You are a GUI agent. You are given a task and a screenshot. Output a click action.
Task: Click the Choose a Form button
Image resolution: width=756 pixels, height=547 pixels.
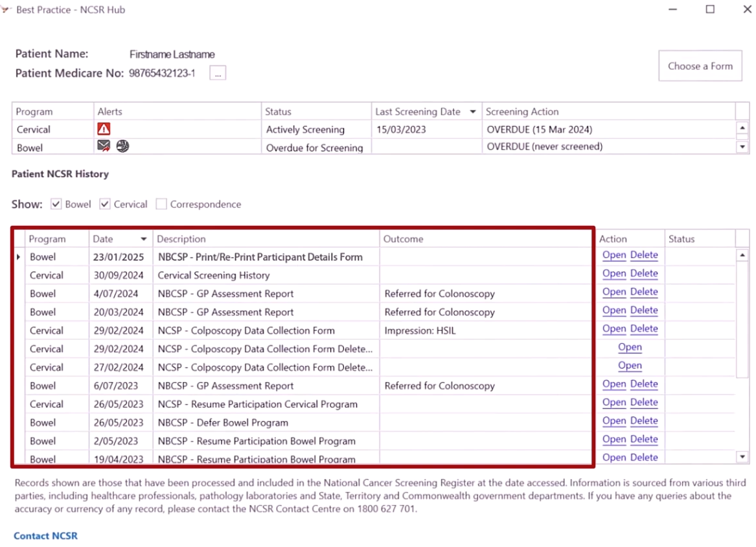click(x=700, y=66)
